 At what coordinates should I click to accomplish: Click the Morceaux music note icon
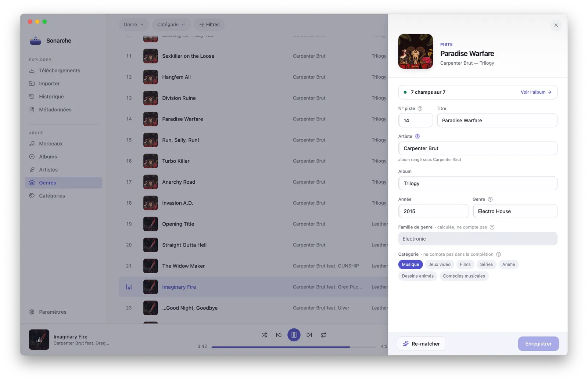(x=32, y=144)
